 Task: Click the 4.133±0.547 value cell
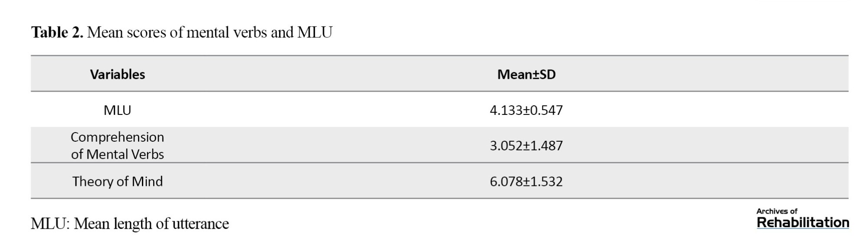[x=526, y=110]
